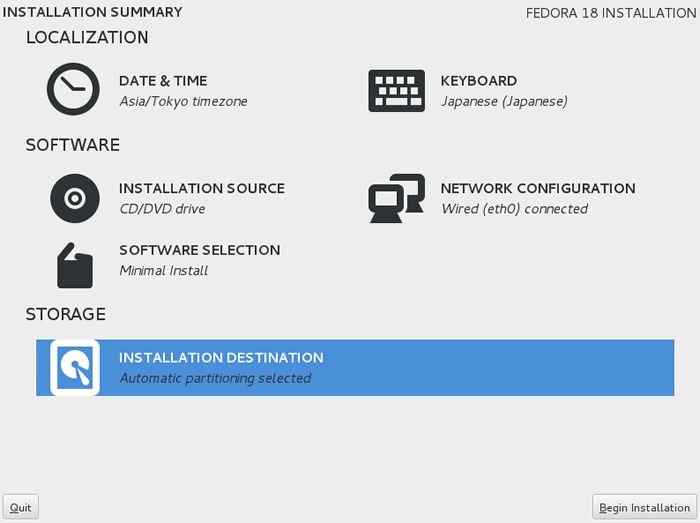Click the 'Japanese (Japanese)' keyboard status text
The width and height of the screenshot is (700, 523).
[504, 101]
